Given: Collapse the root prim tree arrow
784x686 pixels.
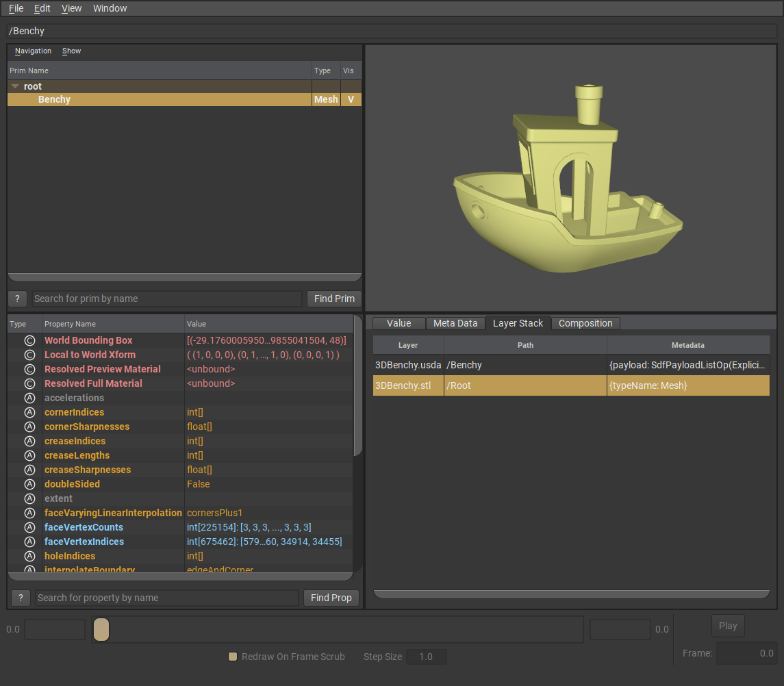Looking at the screenshot, I should click(15, 86).
